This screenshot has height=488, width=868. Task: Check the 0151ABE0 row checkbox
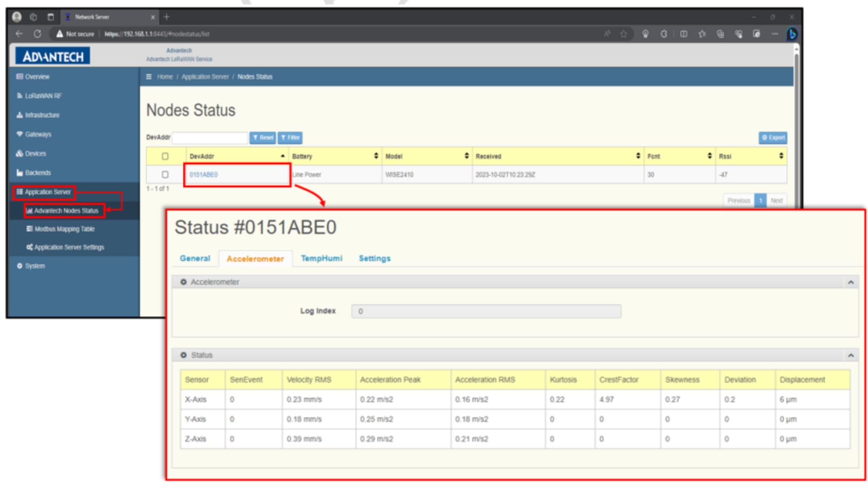click(x=165, y=175)
